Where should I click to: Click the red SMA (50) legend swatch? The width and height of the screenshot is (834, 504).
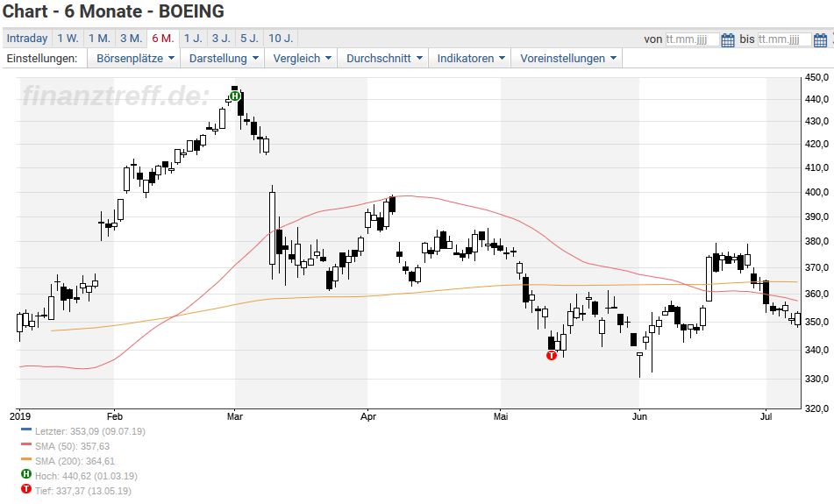point(26,444)
